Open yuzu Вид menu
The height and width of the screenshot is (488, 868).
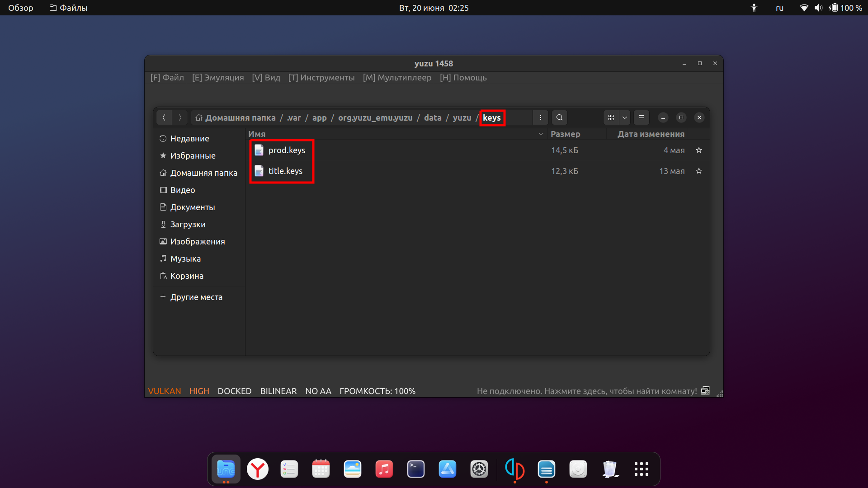tap(266, 77)
